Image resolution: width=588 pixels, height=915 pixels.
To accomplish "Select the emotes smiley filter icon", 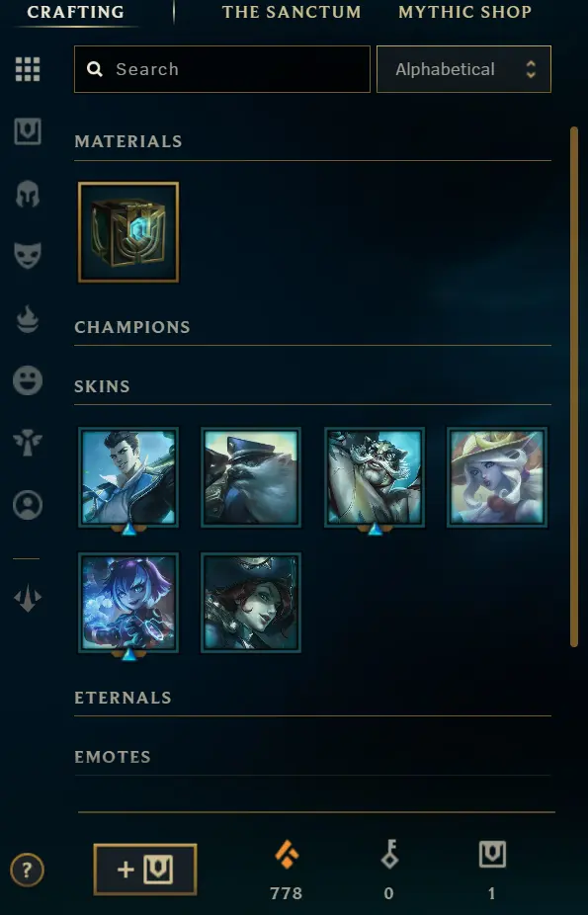I will click(28, 381).
